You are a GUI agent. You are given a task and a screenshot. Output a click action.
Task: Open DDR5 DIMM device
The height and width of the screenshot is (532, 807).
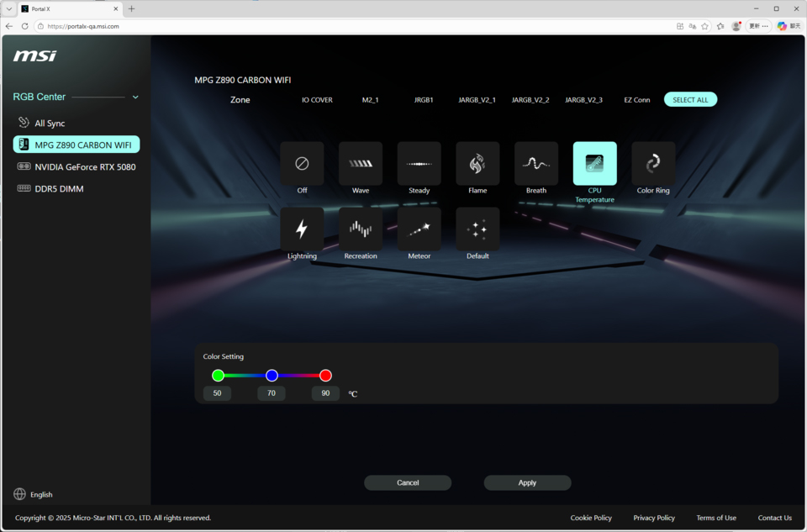click(50, 189)
